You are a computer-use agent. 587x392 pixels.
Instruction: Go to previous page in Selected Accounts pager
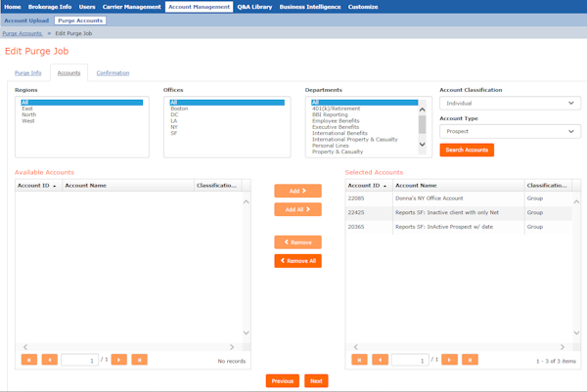tap(381, 360)
